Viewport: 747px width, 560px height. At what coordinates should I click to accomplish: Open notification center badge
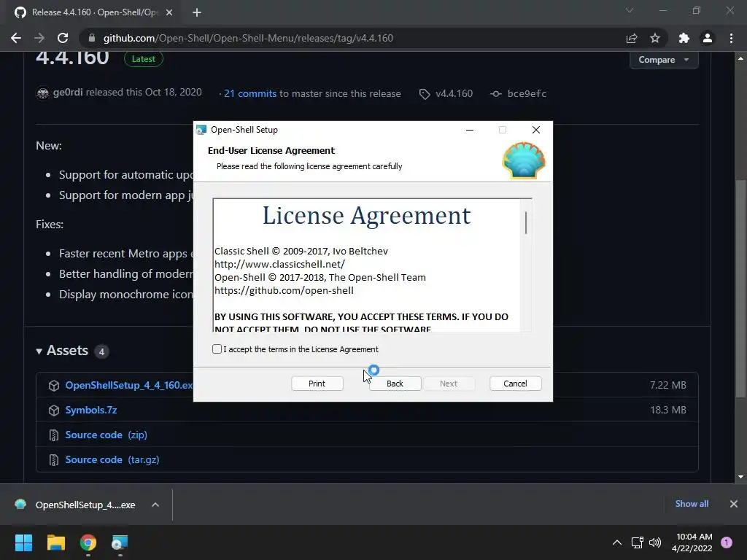pos(727,542)
